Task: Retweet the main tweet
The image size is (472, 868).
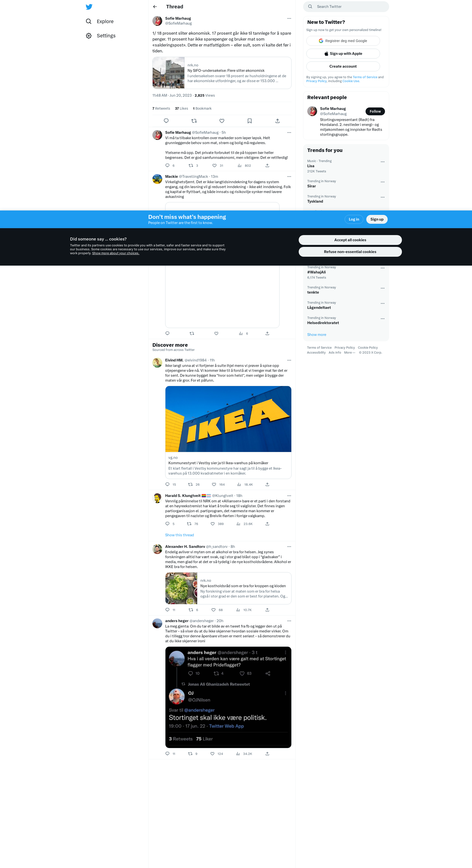Action: click(194, 121)
